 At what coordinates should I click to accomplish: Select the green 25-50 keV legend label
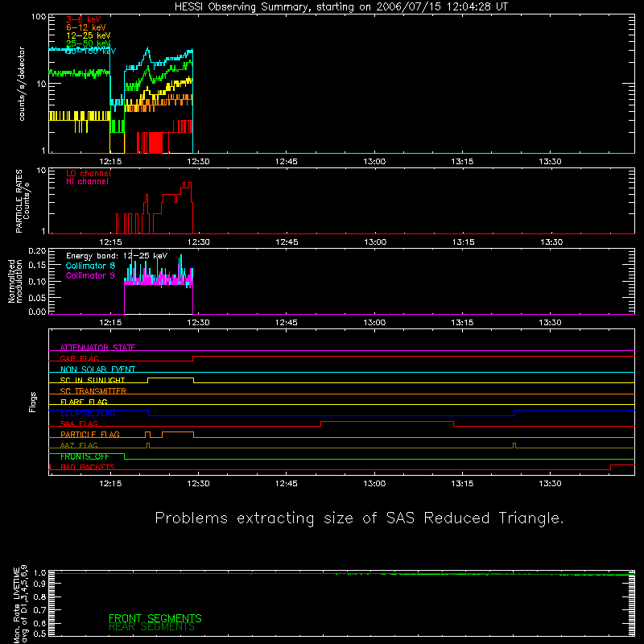point(89,43)
